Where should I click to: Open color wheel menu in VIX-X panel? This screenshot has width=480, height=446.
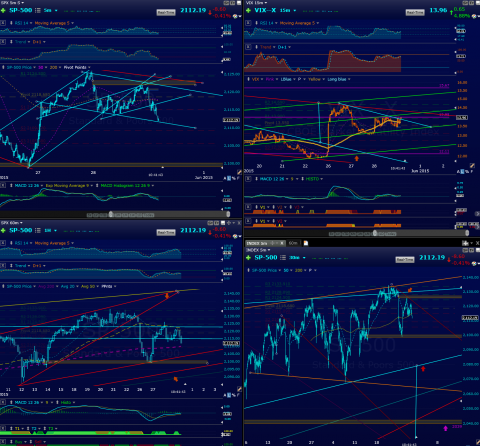[x=474, y=16]
